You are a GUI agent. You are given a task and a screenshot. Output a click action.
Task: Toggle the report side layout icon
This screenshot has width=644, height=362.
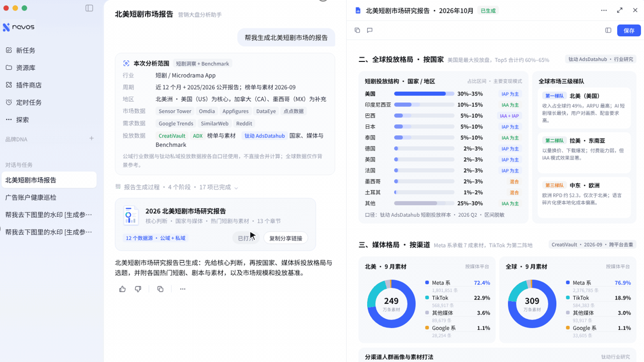coord(608,30)
